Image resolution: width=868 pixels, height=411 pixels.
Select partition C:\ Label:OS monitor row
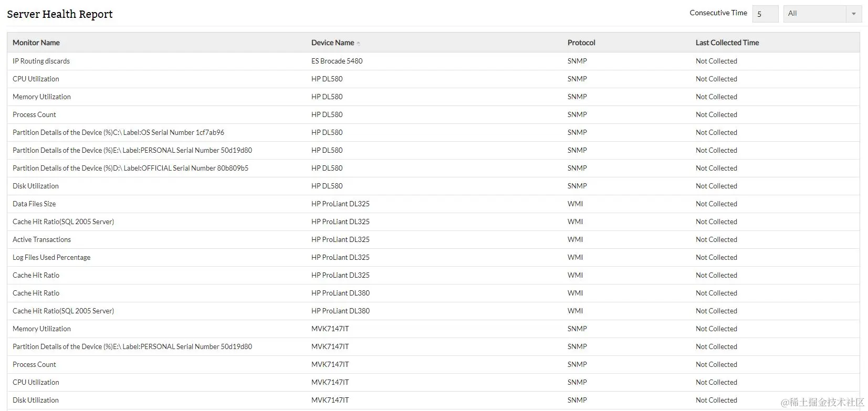[118, 132]
